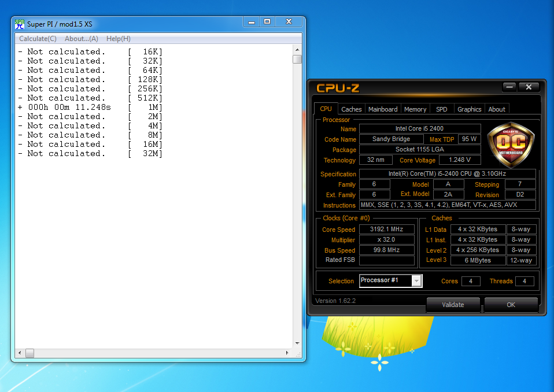Click the Specification field with i5-2400 CPU @ 3.10GHz
This screenshot has width=554, height=392.
point(447,174)
